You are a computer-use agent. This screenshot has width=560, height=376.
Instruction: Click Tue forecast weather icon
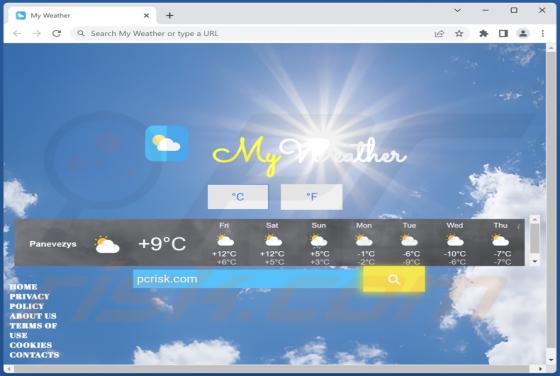(x=409, y=240)
